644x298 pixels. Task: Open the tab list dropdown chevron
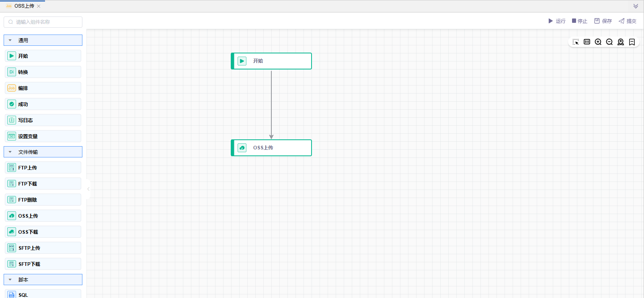(x=636, y=6)
